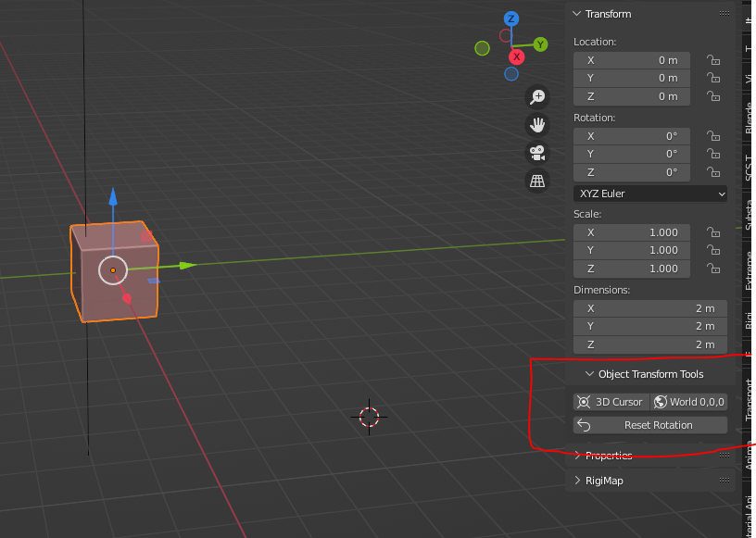Viewport: 756px width, 538px height.
Task: Click the red X move handle on cube
Action: point(127,299)
